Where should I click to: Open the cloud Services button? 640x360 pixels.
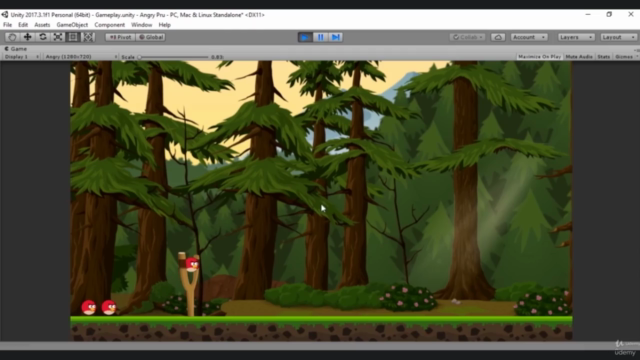(x=498, y=37)
